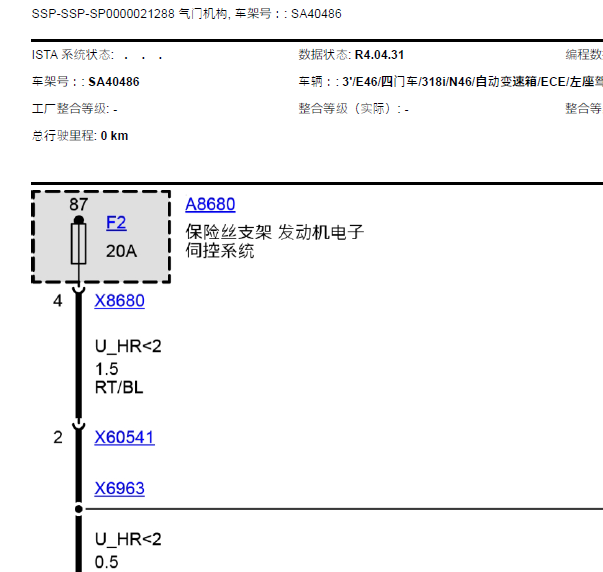The height and width of the screenshot is (572, 603).
Task: Select the 'U_HR<2' label above 1.5
Action: point(128,347)
